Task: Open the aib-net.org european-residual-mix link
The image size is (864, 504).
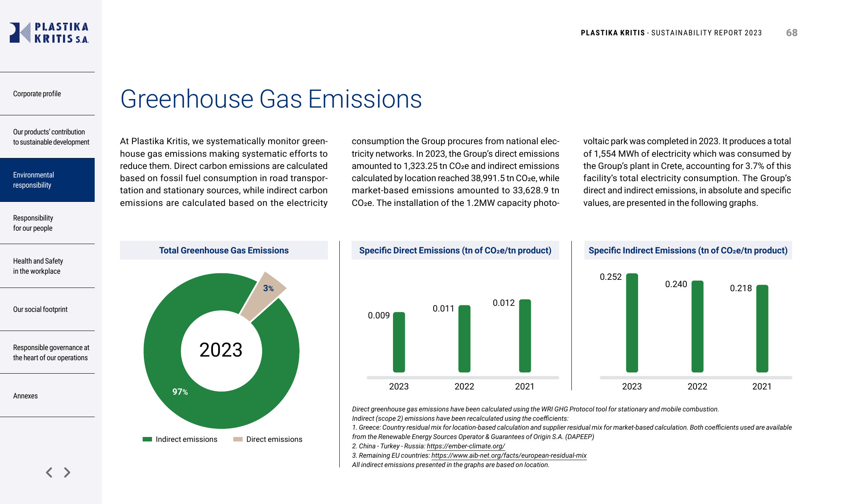Action: coord(509,455)
